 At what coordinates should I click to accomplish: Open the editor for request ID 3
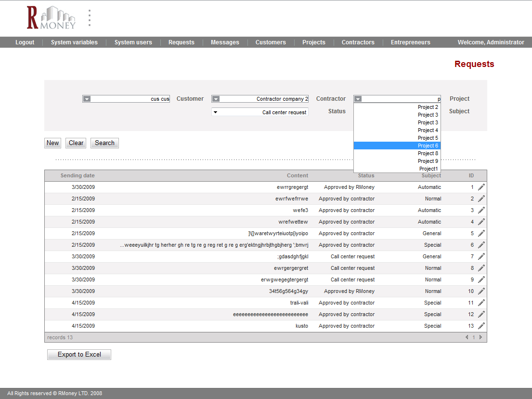tap(481, 210)
